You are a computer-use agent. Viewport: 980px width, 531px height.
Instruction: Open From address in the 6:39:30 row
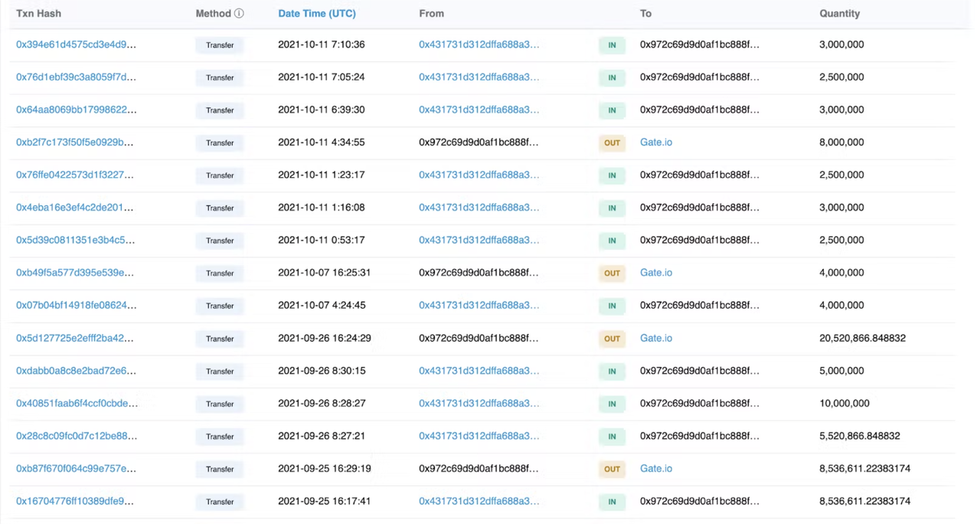tap(479, 110)
